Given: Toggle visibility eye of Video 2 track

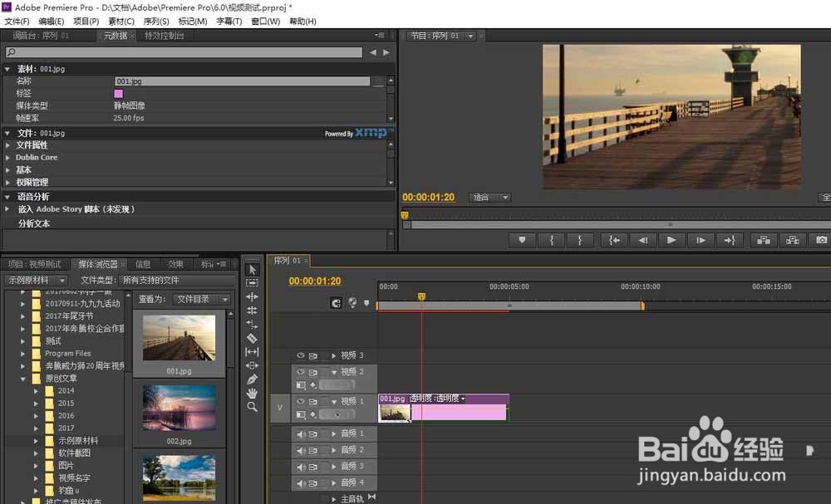Looking at the screenshot, I should [301, 372].
